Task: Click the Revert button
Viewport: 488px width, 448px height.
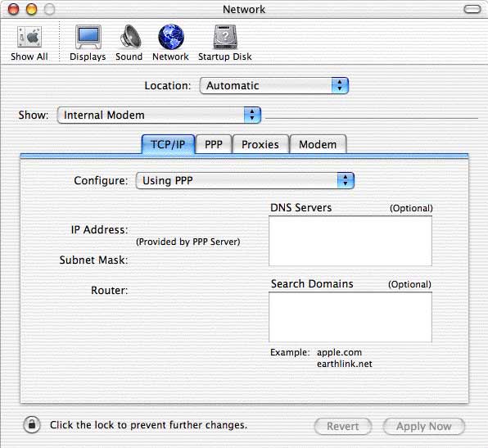Action: (x=342, y=426)
